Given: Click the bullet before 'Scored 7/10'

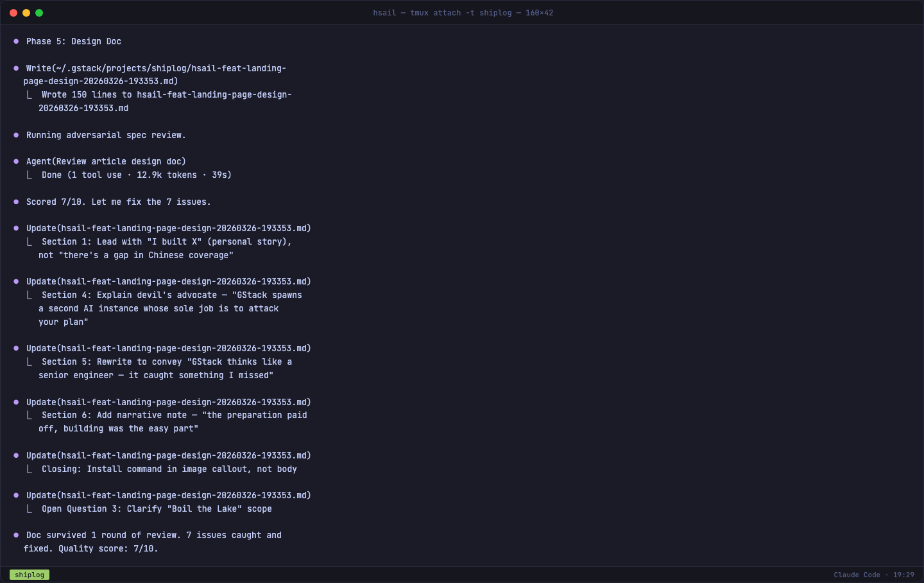Looking at the screenshot, I should (x=16, y=202).
